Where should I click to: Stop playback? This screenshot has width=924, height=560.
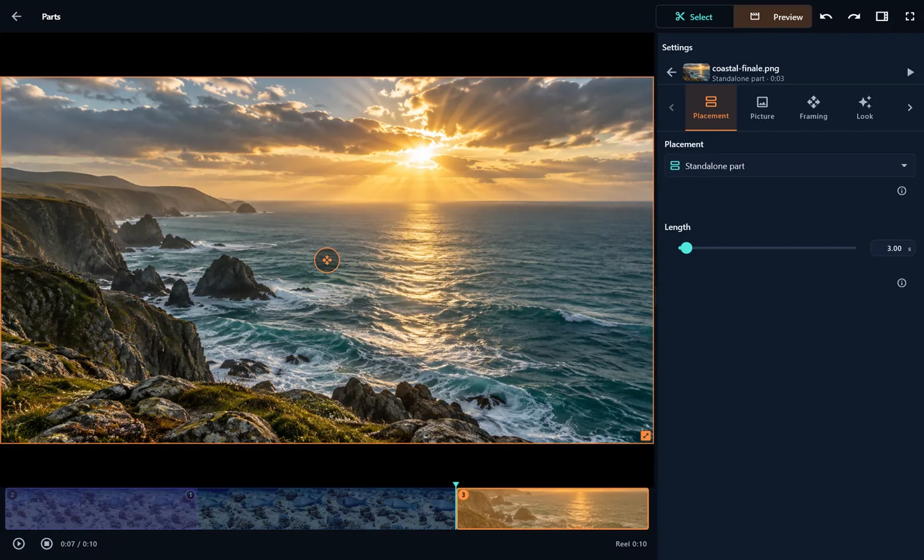[47, 544]
